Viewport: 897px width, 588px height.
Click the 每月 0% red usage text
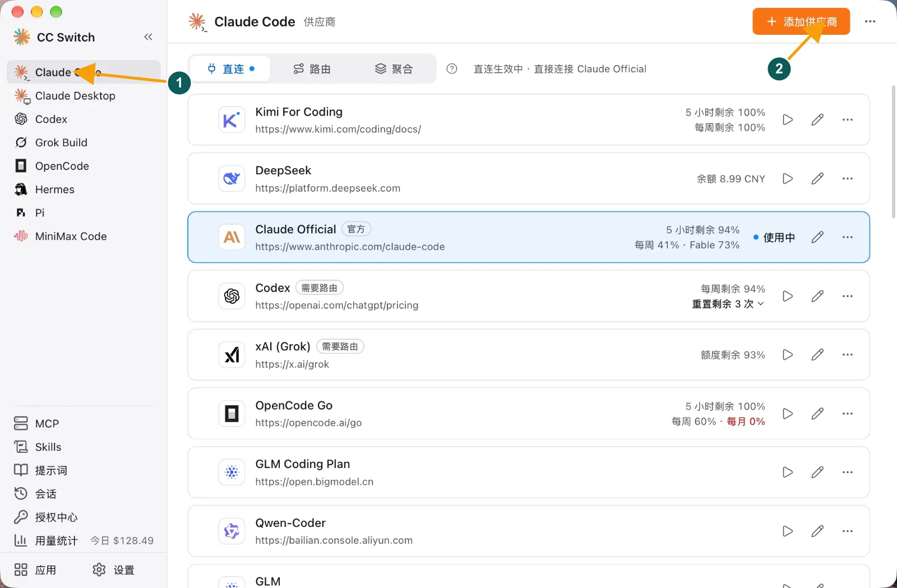pyautogui.click(x=746, y=422)
